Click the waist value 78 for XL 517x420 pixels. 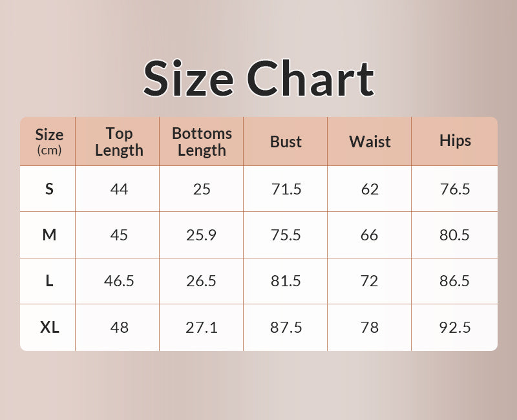pyautogui.click(x=370, y=328)
